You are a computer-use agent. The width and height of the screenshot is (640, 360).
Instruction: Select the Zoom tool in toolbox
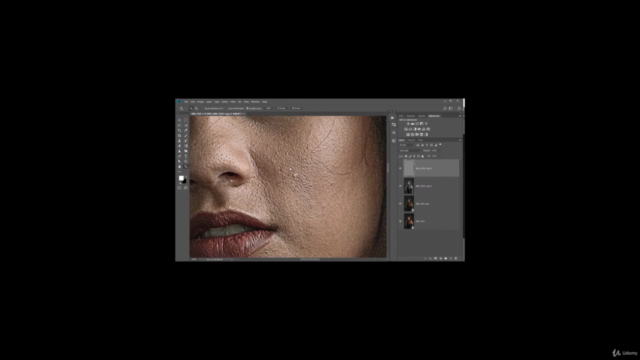pos(186,166)
